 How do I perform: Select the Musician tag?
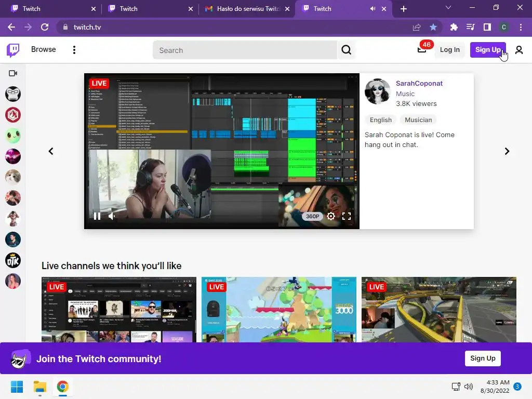pos(418,120)
